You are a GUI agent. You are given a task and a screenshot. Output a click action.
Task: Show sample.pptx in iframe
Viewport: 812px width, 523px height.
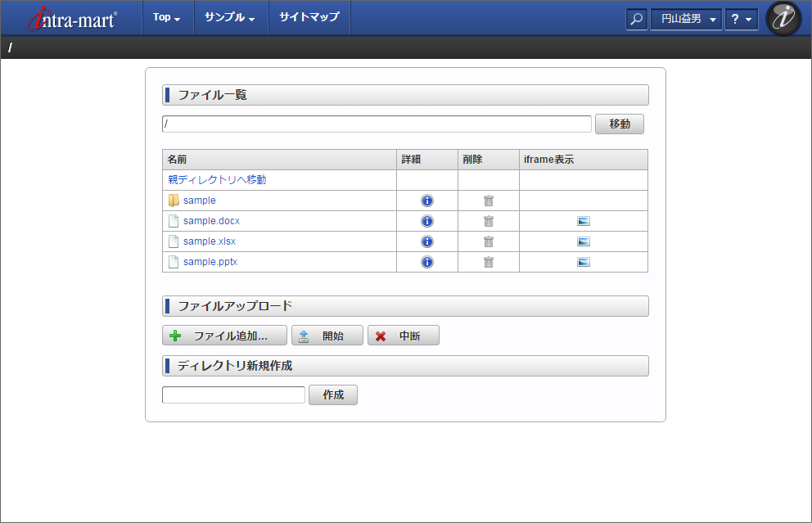pyautogui.click(x=584, y=262)
